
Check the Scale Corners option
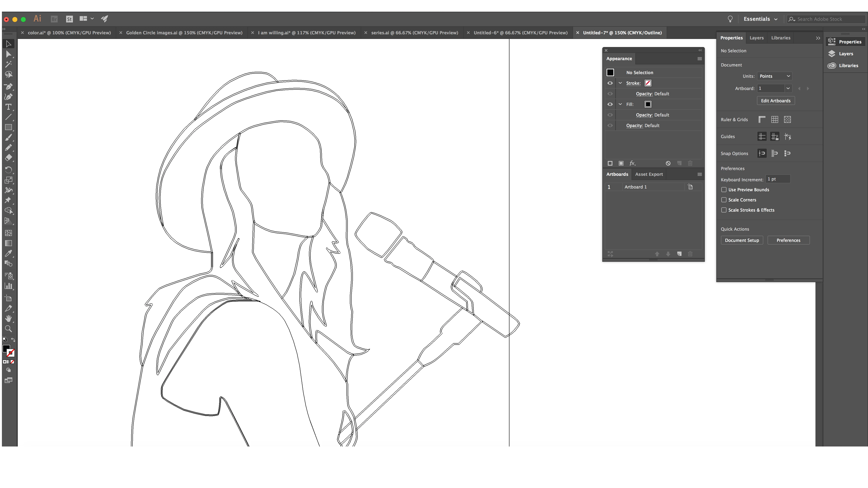click(724, 200)
